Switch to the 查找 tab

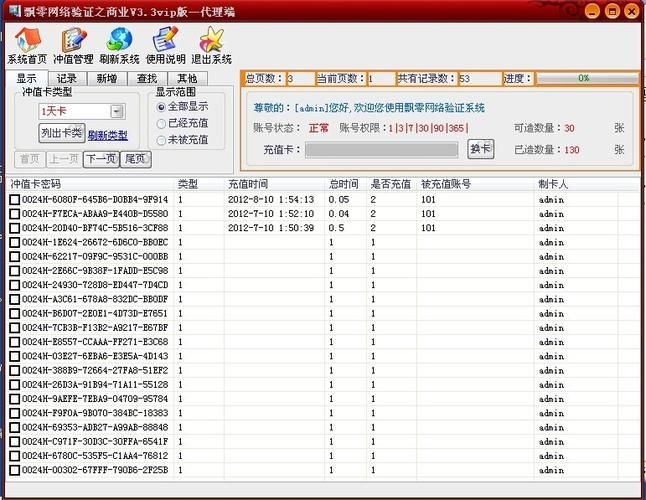pyautogui.click(x=147, y=78)
